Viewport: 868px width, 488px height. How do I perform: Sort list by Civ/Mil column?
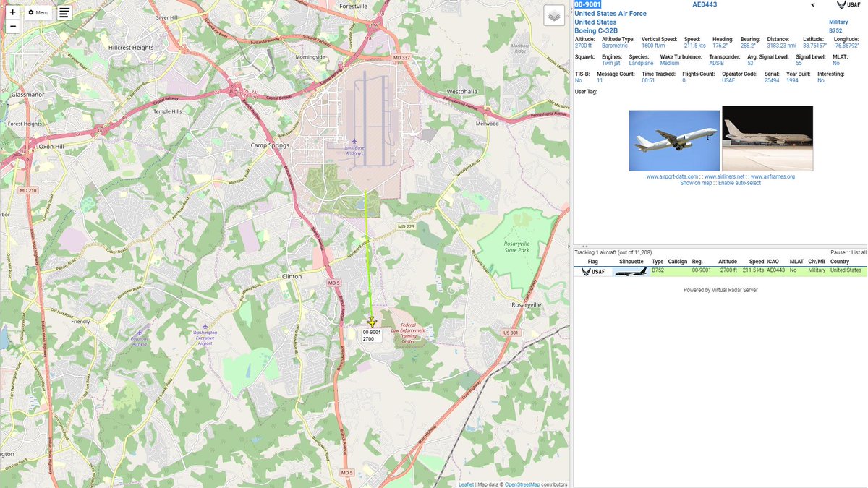pos(817,262)
